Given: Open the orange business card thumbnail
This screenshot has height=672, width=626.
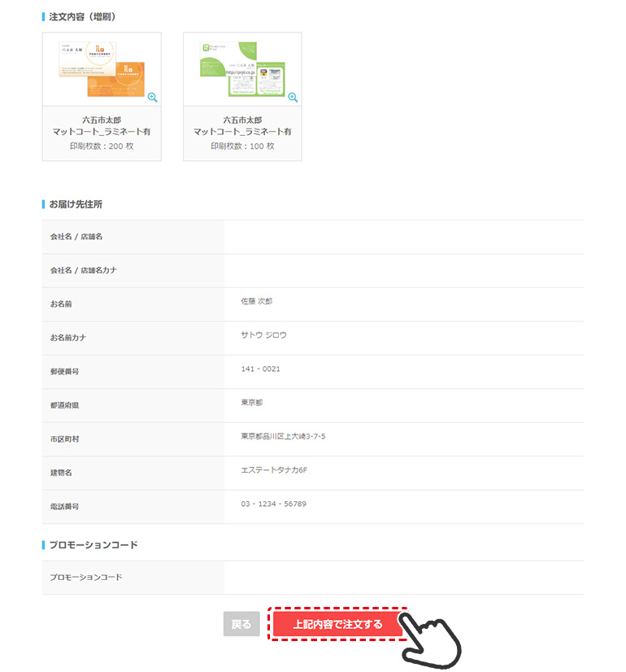Looking at the screenshot, I should [102, 69].
